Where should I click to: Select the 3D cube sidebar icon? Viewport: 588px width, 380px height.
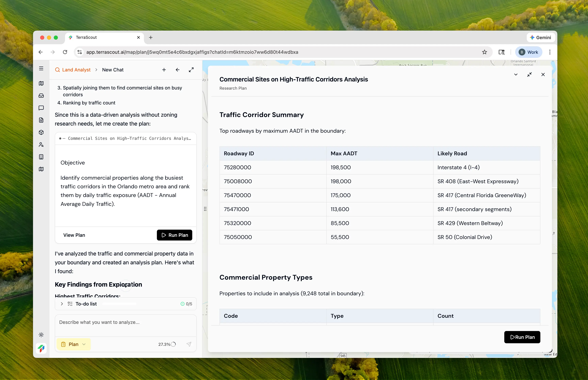41,133
